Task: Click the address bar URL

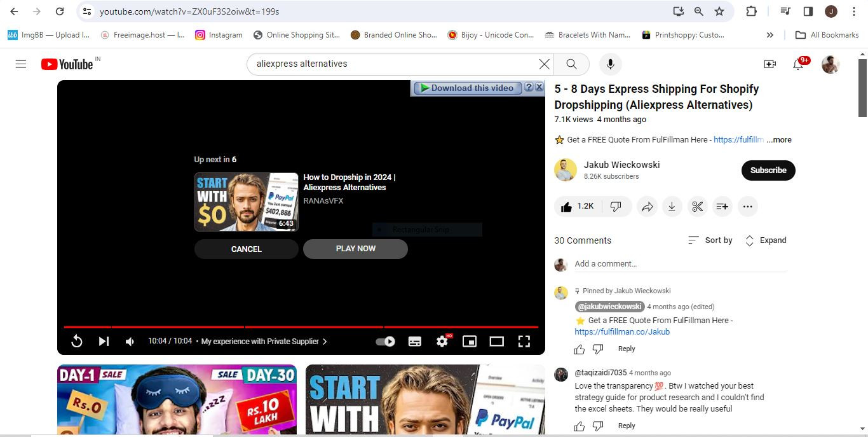Action: click(189, 11)
